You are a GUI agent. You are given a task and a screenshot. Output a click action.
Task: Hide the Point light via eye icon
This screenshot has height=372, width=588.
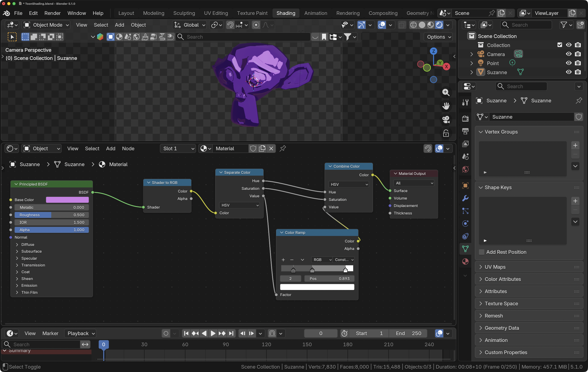pos(569,63)
